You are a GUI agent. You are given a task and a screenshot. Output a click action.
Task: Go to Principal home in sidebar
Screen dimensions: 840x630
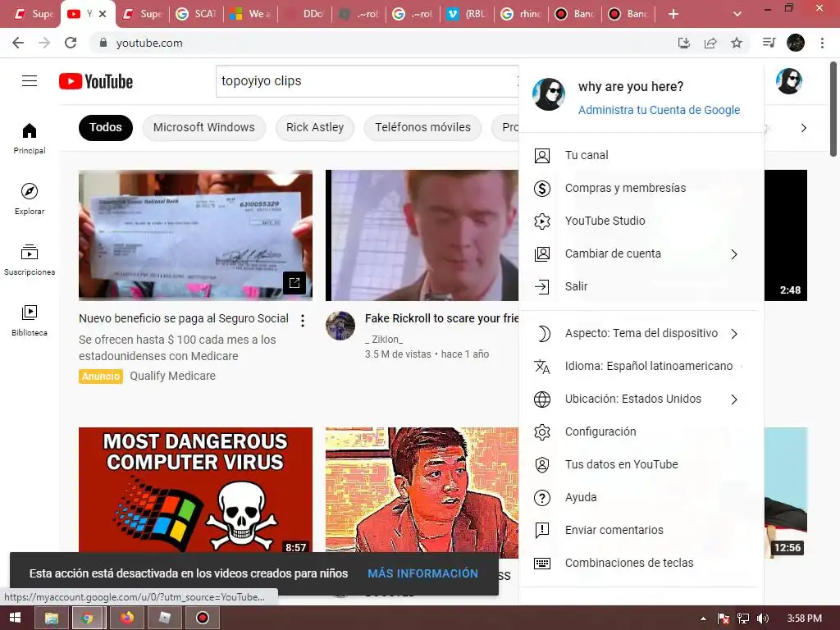pos(30,138)
